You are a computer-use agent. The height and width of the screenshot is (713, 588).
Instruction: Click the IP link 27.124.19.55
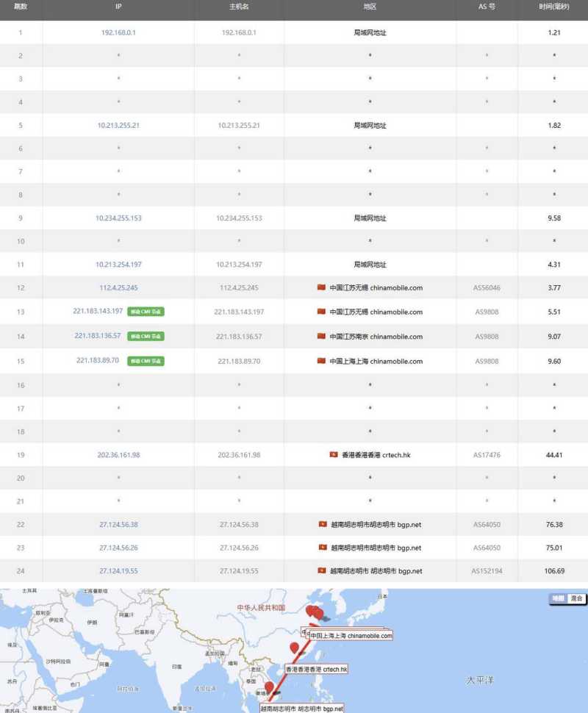(x=118, y=570)
